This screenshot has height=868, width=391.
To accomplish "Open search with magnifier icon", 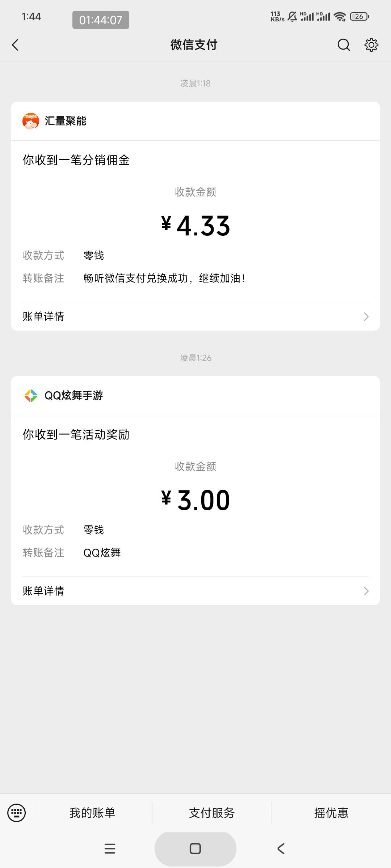I will click(x=344, y=45).
